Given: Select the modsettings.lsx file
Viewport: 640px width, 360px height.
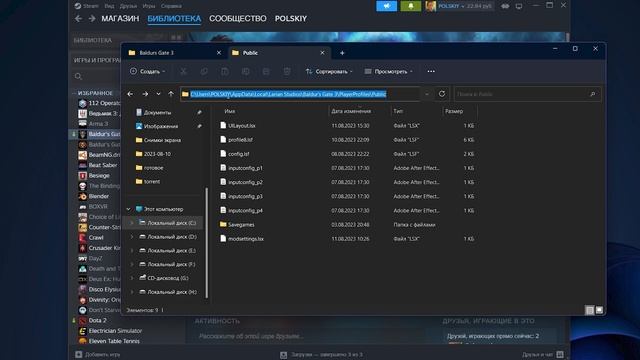Looking at the screenshot, I should (x=246, y=239).
